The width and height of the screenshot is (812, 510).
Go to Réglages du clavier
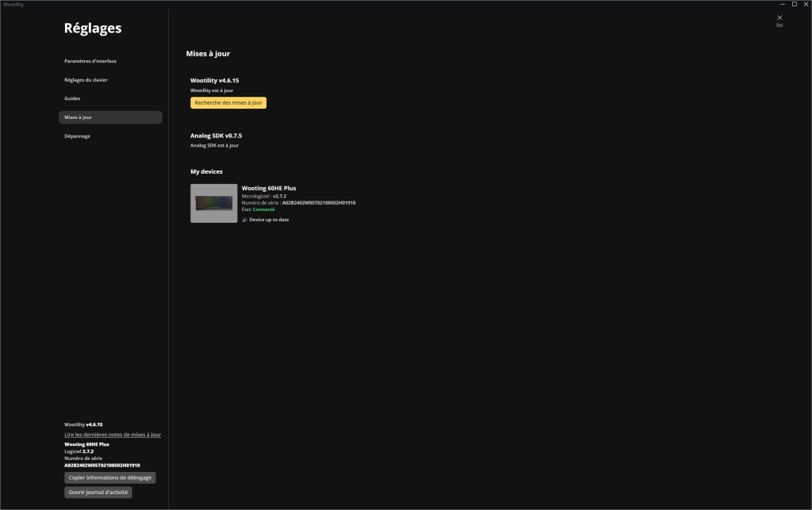pyautogui.click(x=86, y=80)
